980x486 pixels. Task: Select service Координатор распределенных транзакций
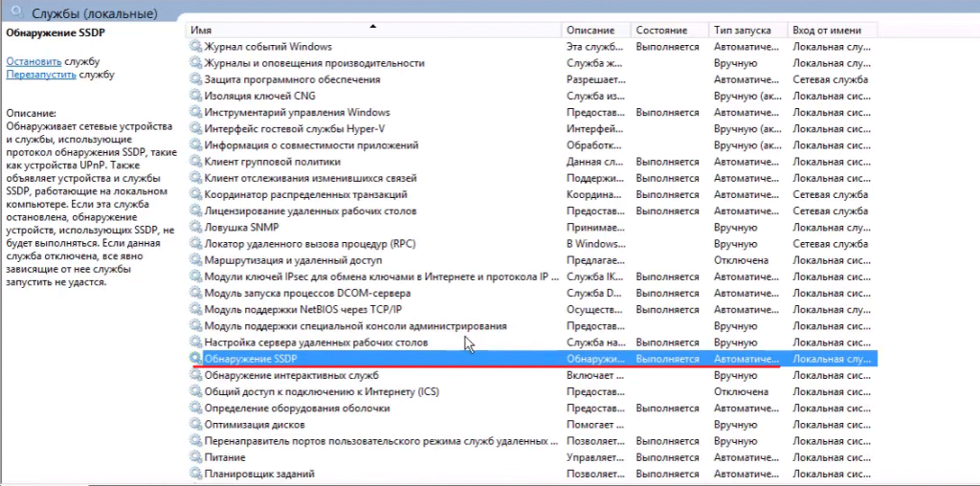coord(305,194)
